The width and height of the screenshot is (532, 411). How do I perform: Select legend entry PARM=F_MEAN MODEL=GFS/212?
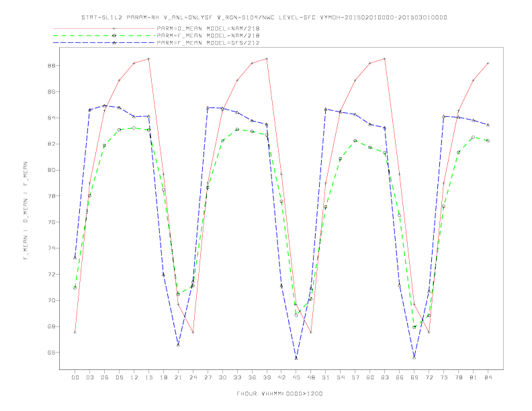point(208,43)
